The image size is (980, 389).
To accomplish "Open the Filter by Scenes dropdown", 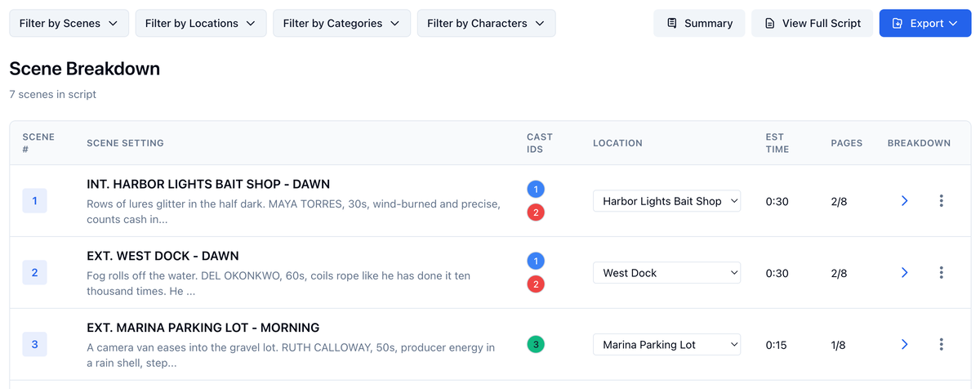I will tap(69, 24).
